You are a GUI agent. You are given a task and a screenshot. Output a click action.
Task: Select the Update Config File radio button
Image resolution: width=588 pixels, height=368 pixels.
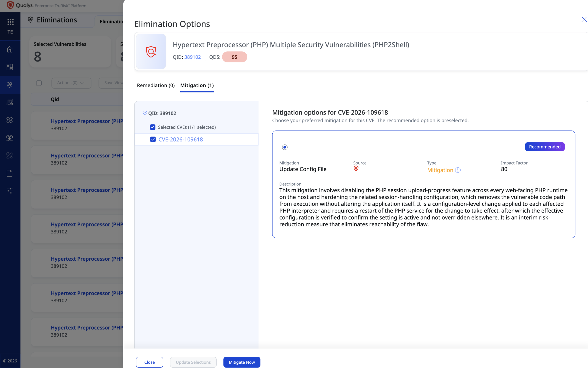285,147
